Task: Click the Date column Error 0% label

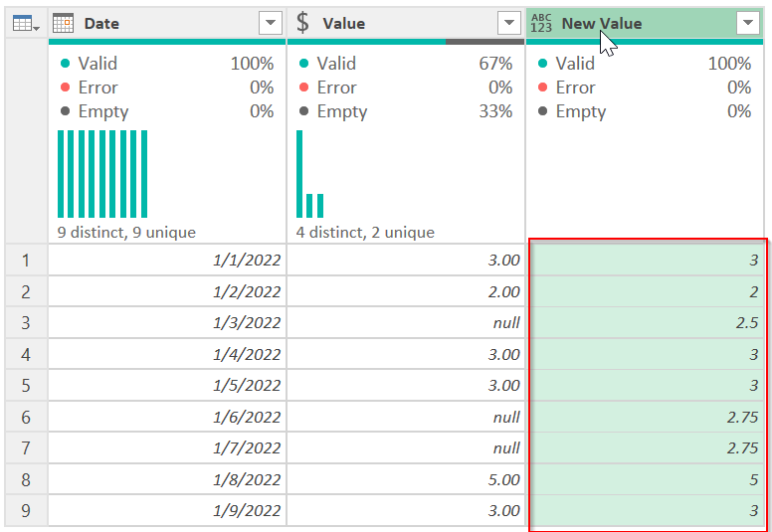Action: pyautogui.click(x=167, y=88)
